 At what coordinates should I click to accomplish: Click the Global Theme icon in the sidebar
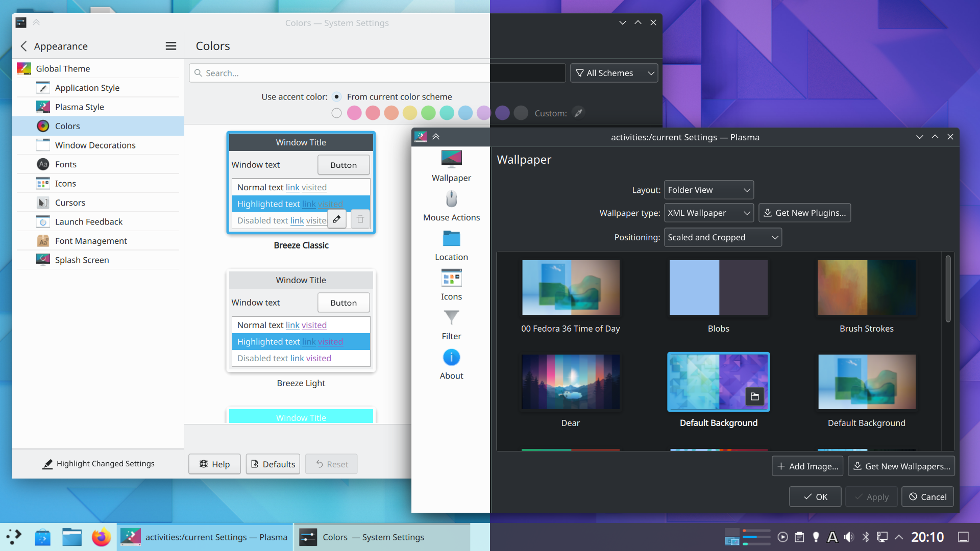(x=24, y=68)
